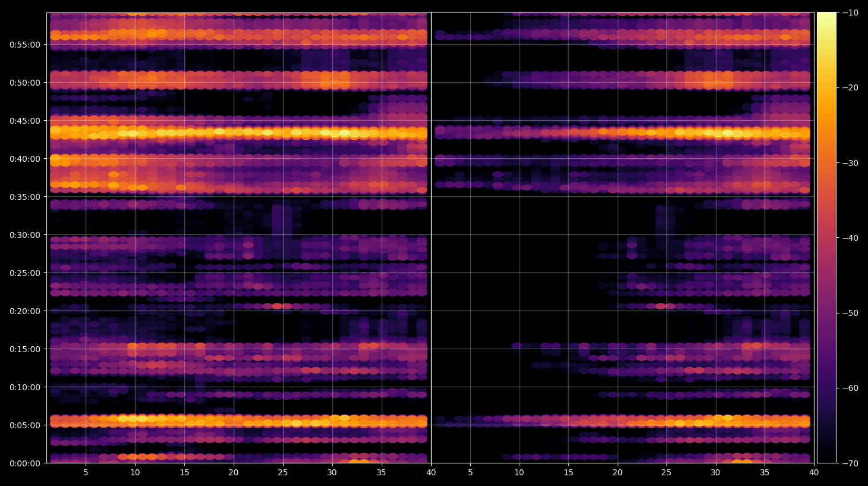The width and height of the screenshot is (868, 486).
Task: Select x-axis label 20 under the right heatmap
Action: click(x=618, y=473)
